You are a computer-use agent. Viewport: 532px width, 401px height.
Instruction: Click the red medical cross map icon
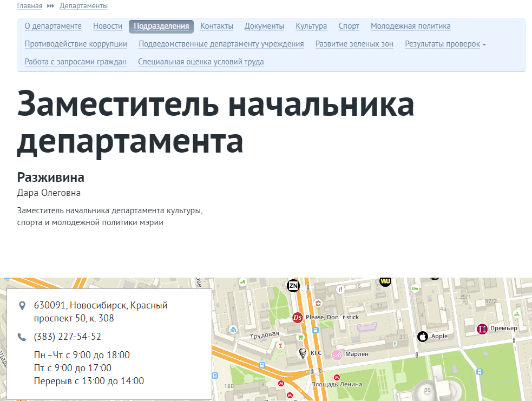coord(318,303)
